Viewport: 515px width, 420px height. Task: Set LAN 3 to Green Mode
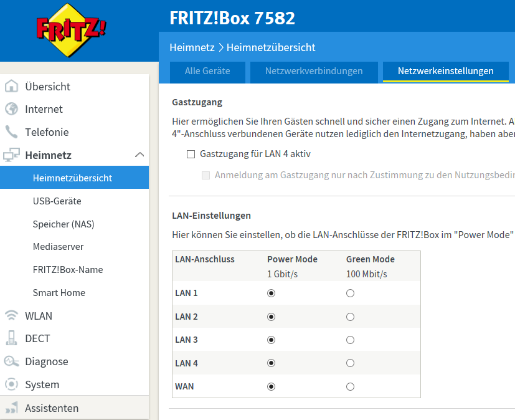(x=350, y=340)
